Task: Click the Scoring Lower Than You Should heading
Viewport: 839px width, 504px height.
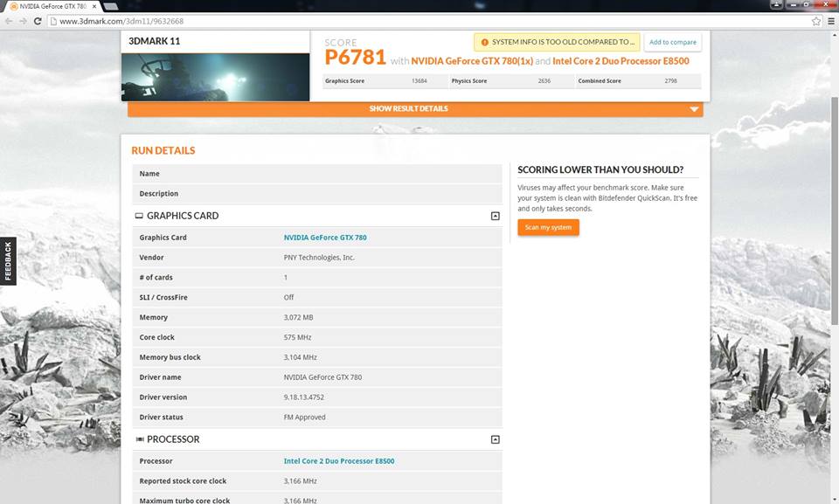Action: [x=600, y=170]
